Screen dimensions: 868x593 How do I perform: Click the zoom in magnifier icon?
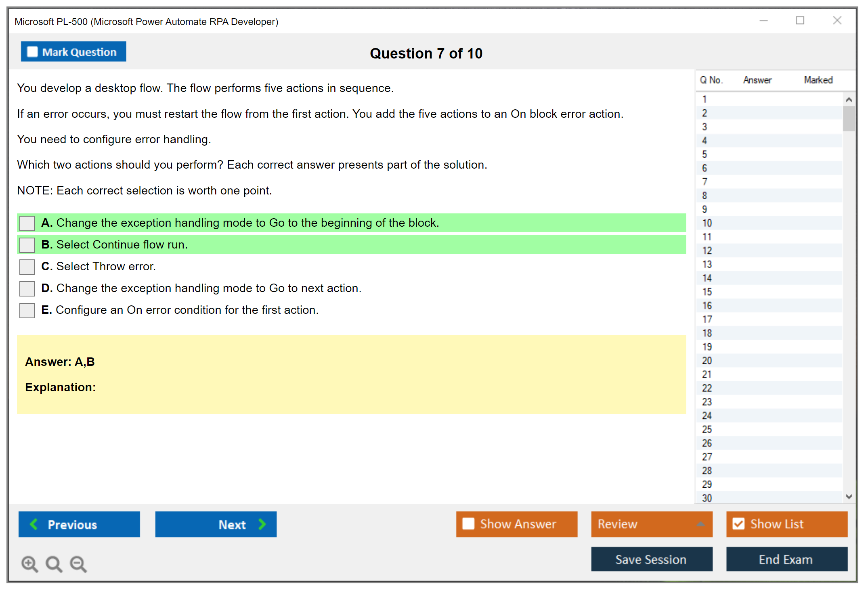(x=29, y=564)
